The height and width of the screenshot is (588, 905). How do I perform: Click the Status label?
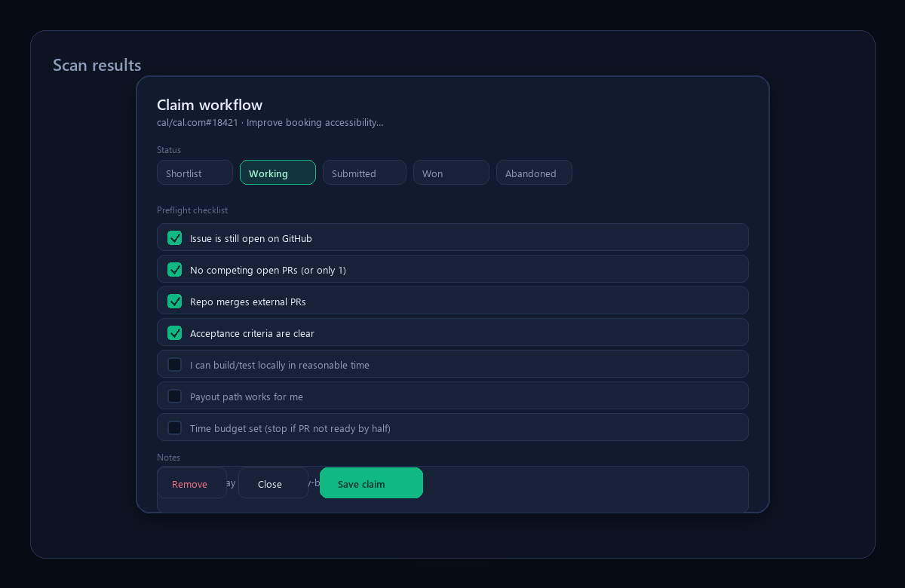pos(169,150)
